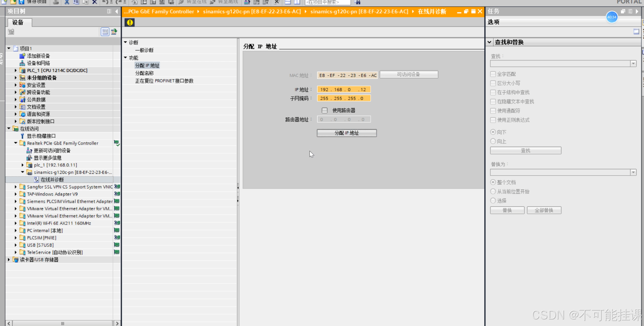Select Assign name in function tree

[144, 73]
